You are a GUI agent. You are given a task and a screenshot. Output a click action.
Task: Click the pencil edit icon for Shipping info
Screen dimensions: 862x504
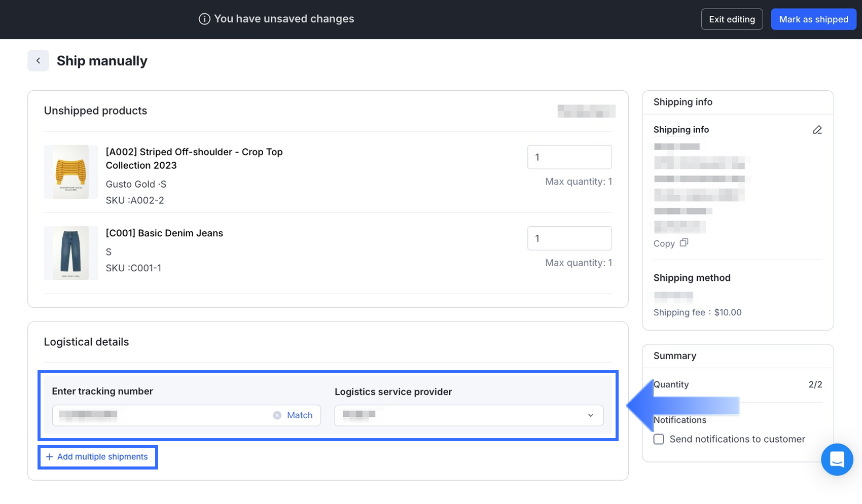coord(817,130)
